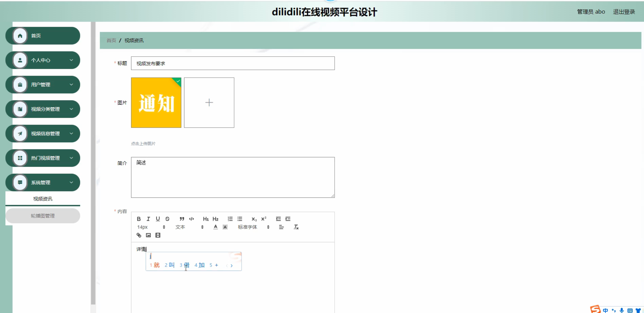Click the 首页 breadcrumb link
The height and width of the screenshot is (313, 644).
coord(111,40)
